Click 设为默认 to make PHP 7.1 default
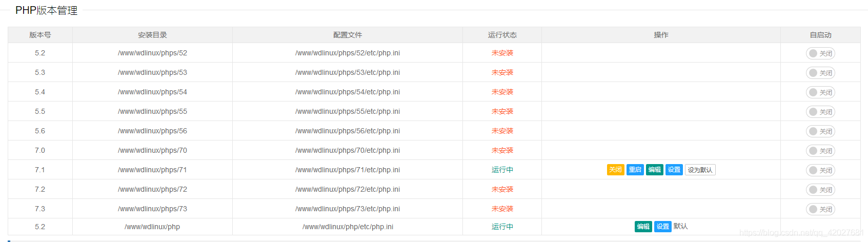The height and width of the screenshot is (242, 868). [700, 170]
